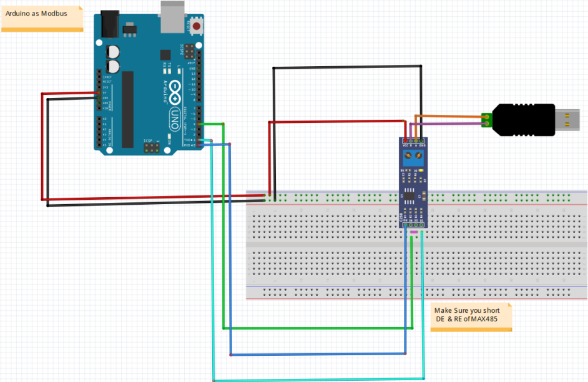Select the blue screw terminal on MAX485 module

pos(414,158)
